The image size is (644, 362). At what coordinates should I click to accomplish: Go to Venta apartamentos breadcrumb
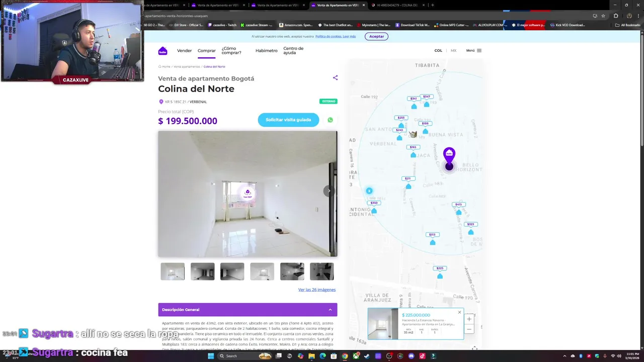click(x=187, y=66)
